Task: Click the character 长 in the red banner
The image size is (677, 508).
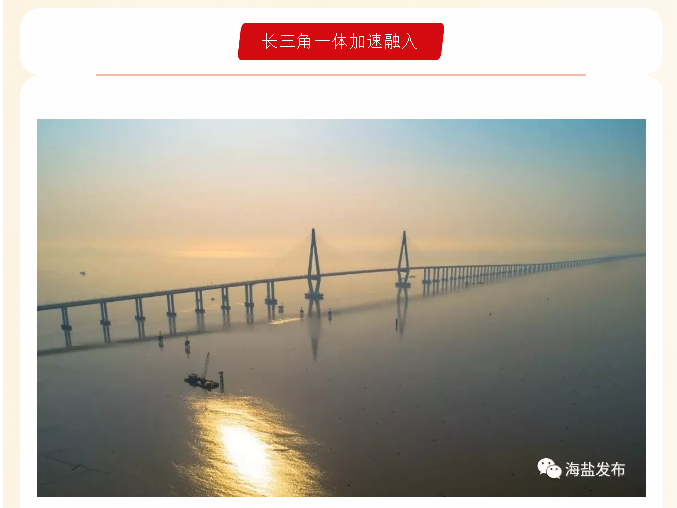Action: [x=269, y=41]
